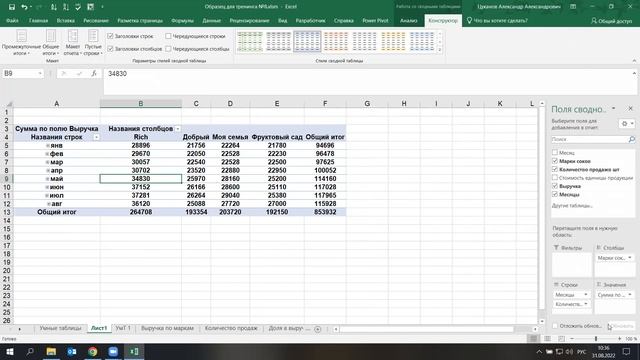Select the first green pivot table style thumbnail
The image size is (640, 360).
250,42
